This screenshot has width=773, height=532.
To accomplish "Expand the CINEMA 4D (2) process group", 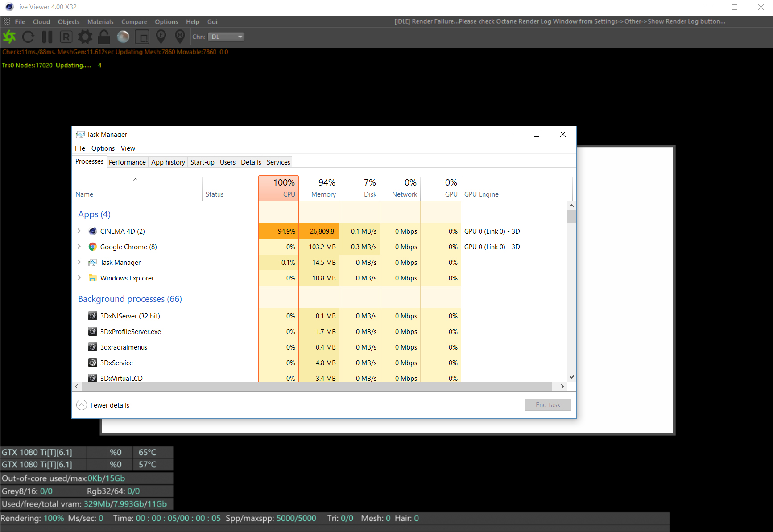I will (x=79, y=231).
